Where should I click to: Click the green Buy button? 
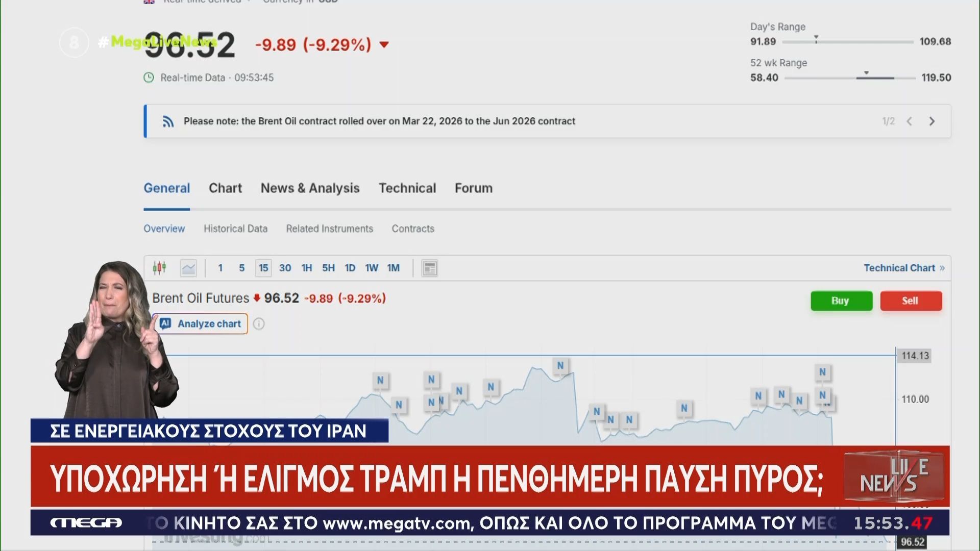(842, 301)
